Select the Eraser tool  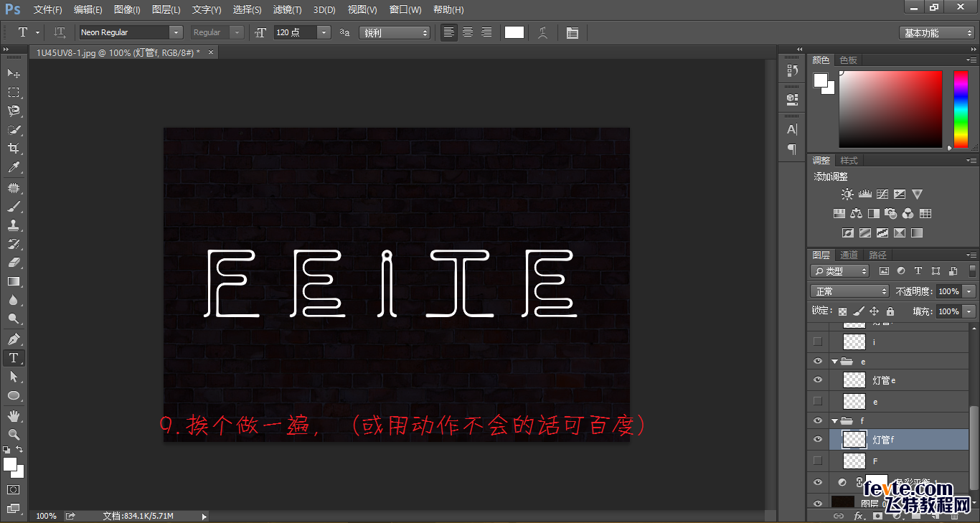coord(14,263)
